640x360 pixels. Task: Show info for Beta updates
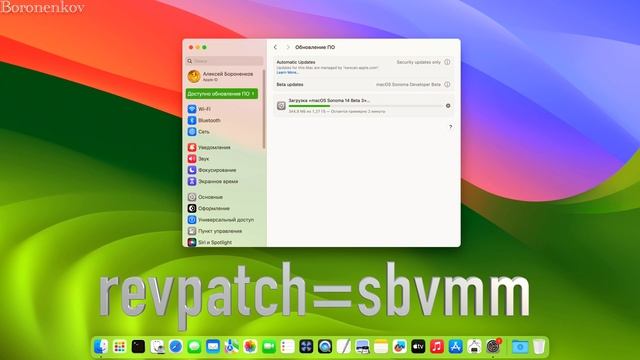coord(447,84)
